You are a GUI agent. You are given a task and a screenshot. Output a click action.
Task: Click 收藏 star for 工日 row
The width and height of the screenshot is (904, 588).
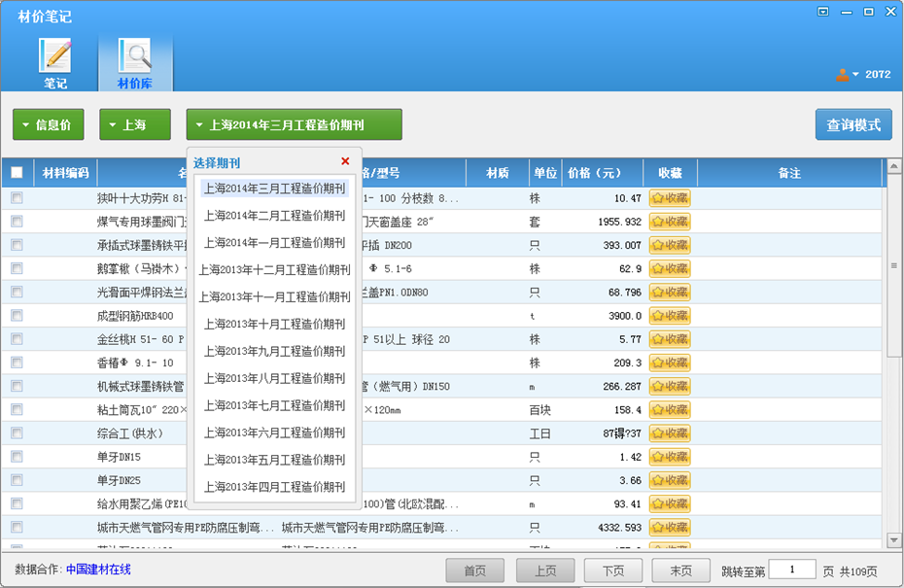click(670, 433)
